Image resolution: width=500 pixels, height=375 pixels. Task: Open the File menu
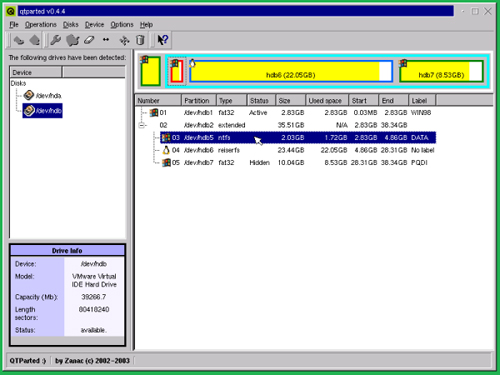14,25
